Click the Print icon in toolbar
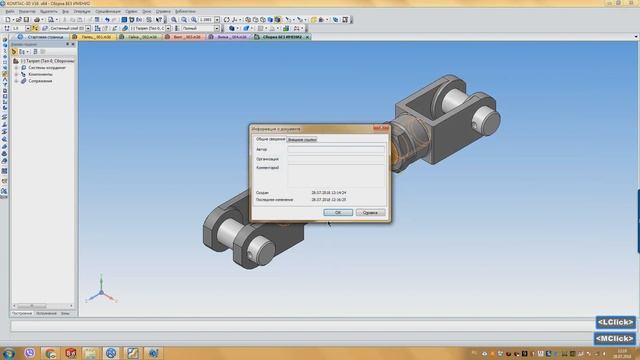Screen dimensions: 640x360 tap(37, 20)
